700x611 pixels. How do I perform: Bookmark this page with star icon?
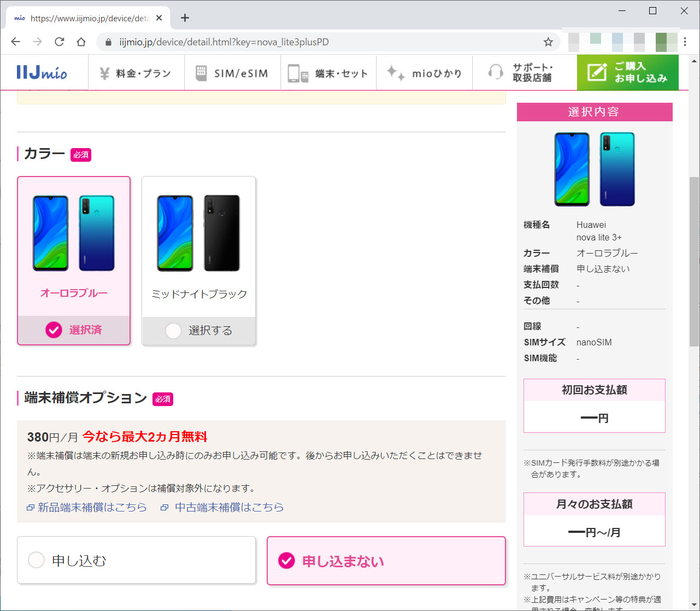tap(548, 42)
